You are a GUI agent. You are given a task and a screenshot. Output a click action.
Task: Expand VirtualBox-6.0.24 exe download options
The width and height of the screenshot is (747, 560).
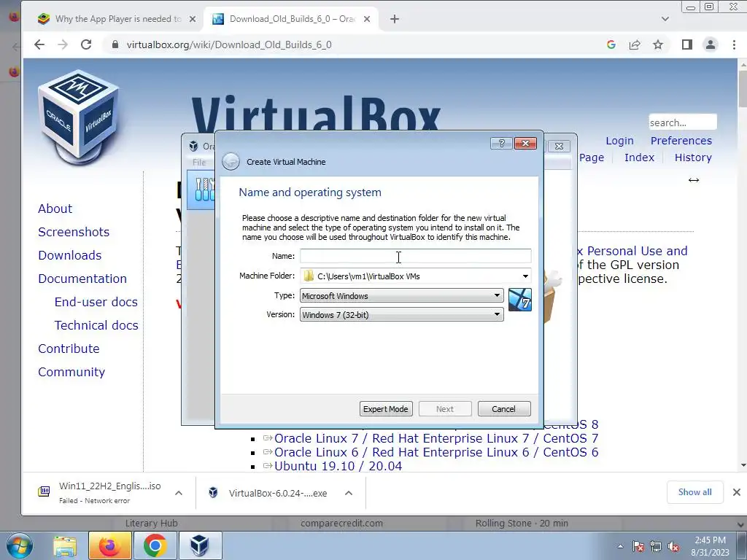[349, 493]
